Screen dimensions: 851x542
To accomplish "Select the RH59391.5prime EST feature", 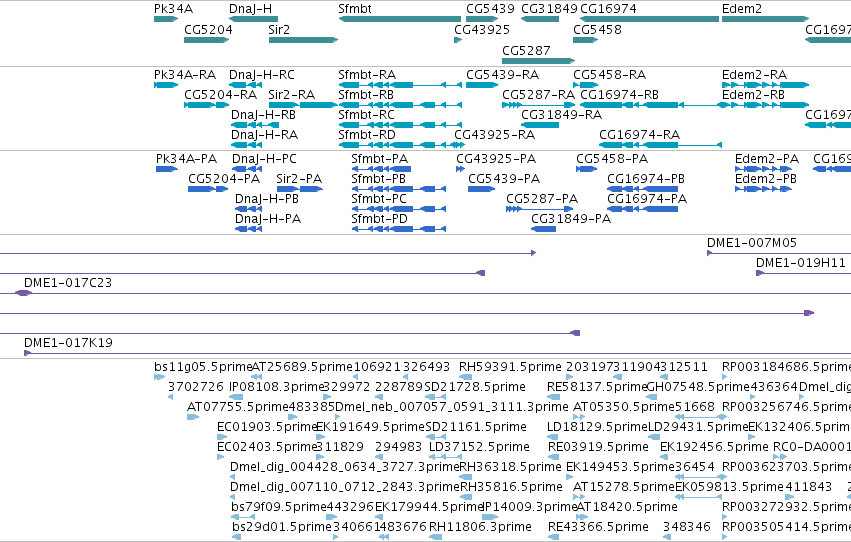I will (466, 377).
